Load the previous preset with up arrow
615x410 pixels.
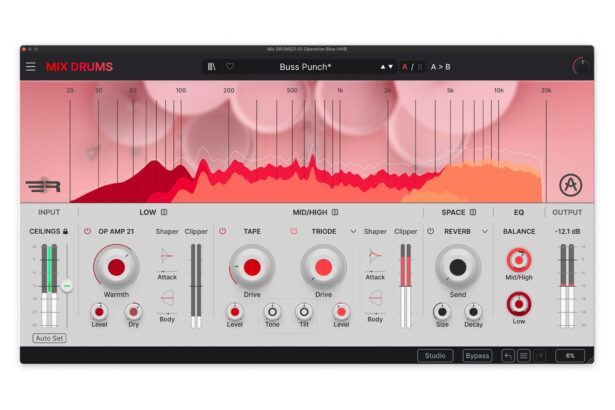[383, 67]
